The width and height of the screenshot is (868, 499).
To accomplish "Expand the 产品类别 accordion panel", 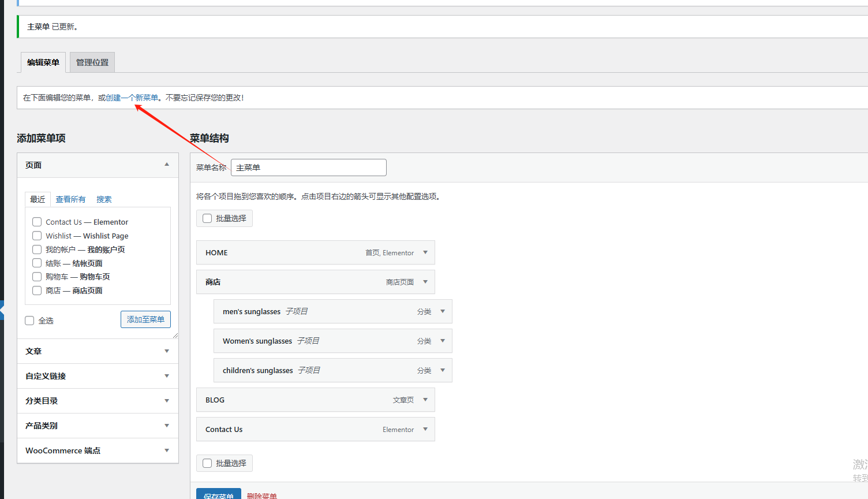I will click(x=167, y=426).
